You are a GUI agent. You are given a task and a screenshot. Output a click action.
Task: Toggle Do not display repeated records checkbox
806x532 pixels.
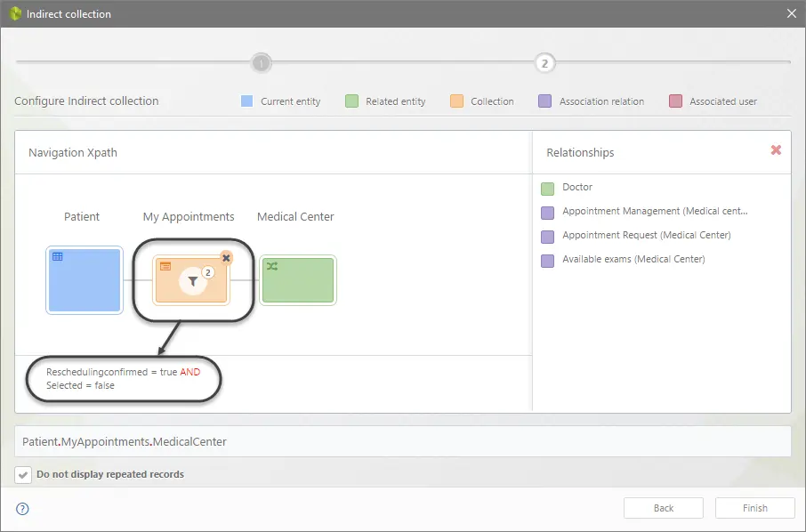(x=22, y=475)
